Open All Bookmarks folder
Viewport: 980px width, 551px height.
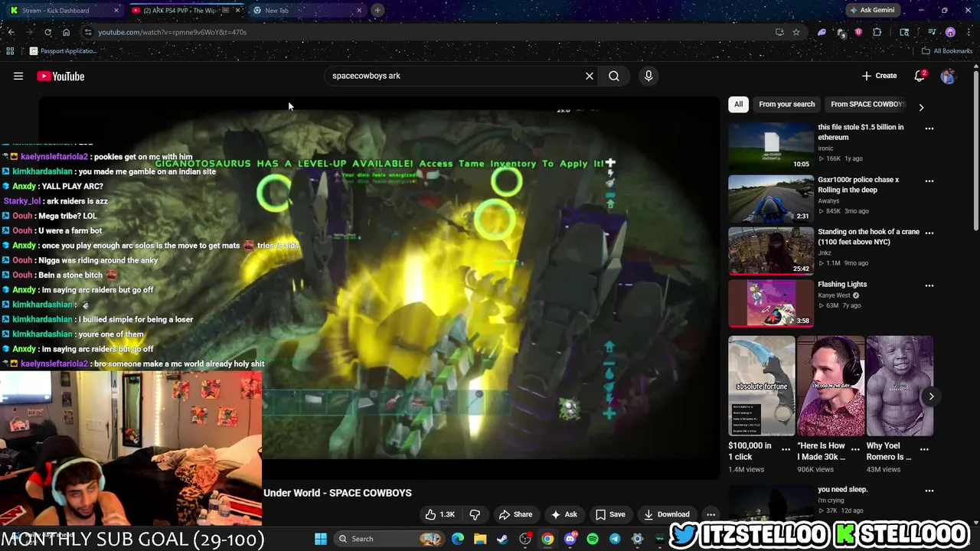point(947,51)
